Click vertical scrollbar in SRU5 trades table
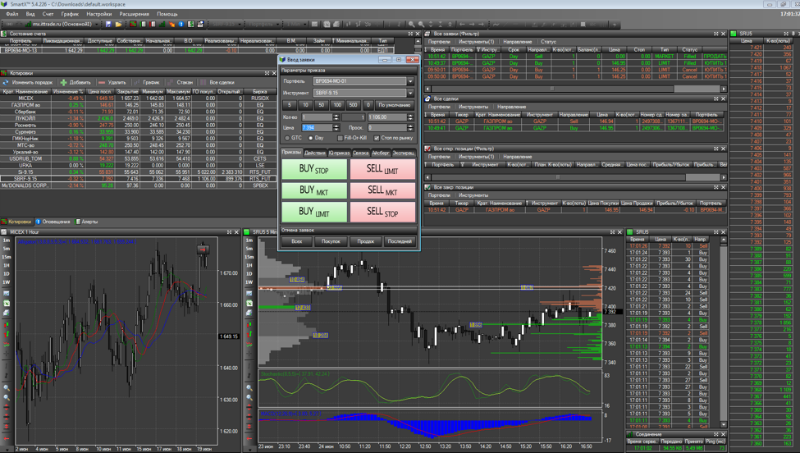 pos(723,333)
